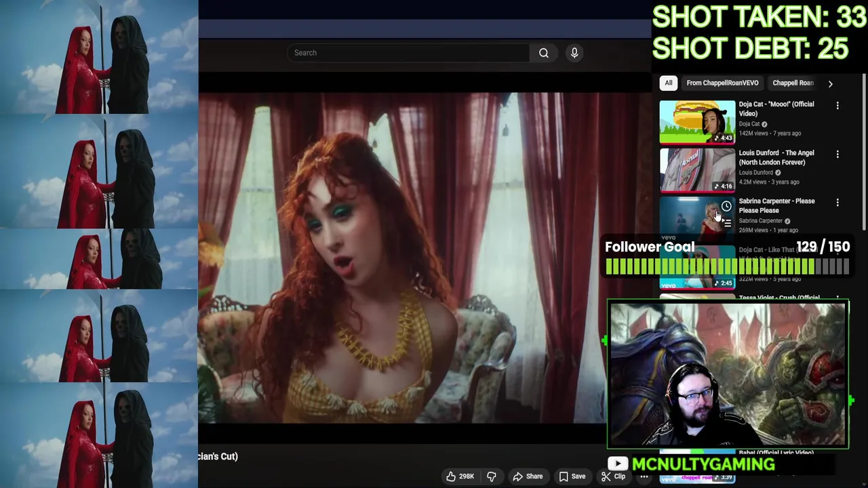
Task: Like the video with thumbs-up 298K
Action: click(x=460, y=476)
